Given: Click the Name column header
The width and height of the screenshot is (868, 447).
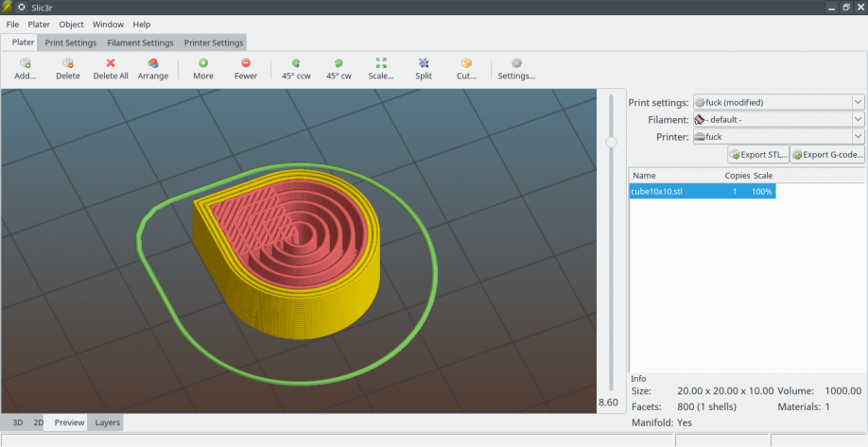Looking at the screenshot, I should 644,176.
